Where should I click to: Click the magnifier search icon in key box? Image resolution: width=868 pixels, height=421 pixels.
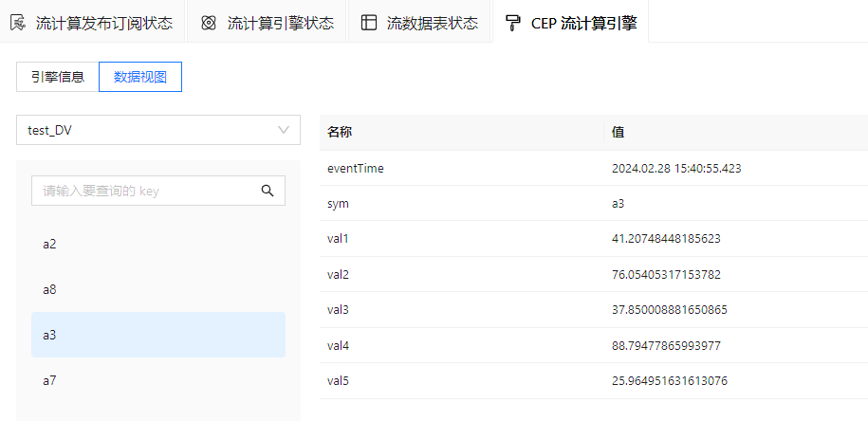point(268,191)
